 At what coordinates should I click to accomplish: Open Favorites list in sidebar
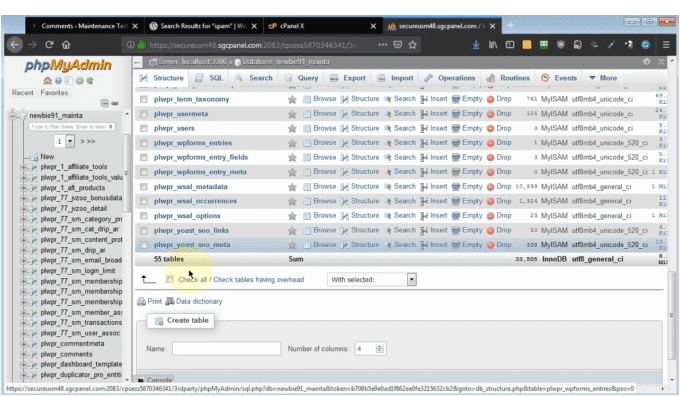coord(54,93)
